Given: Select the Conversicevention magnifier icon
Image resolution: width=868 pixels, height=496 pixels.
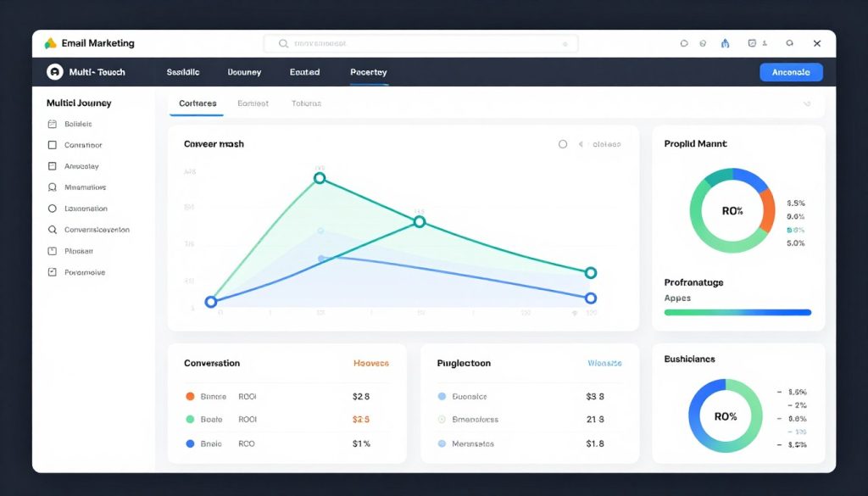Looking at the screenshot, I should (x=53, y=230).
